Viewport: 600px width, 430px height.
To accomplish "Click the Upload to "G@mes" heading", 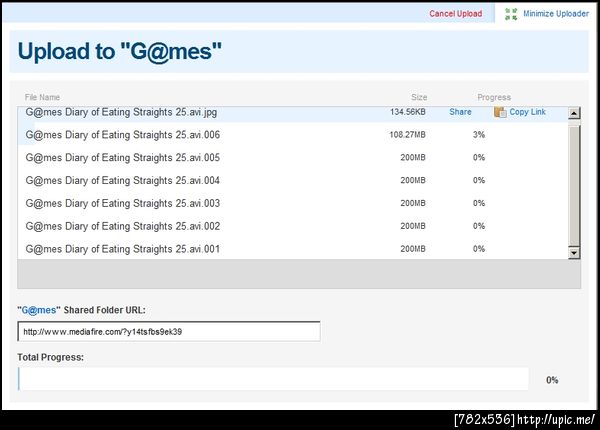I will (x=120, y=52).
